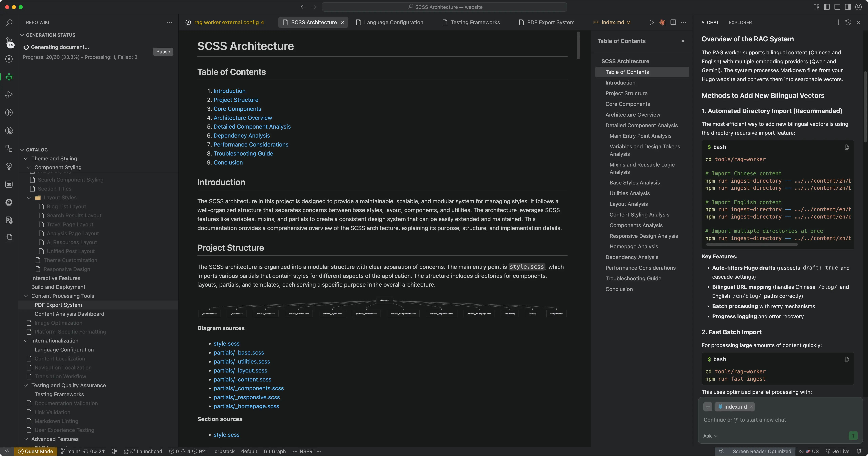
Task: Close the AI chat panel
Action: [858, 22]
